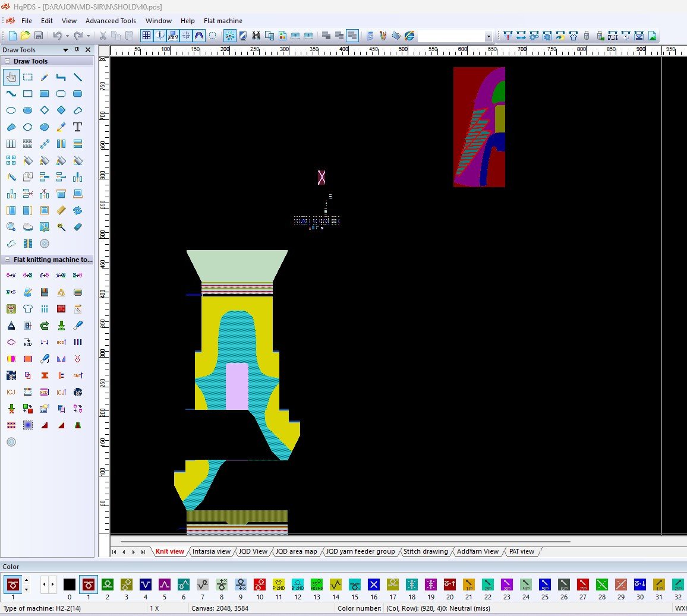Select the eraser tool in Draw Tools
The image size is (687, 616).
[77, 227]
